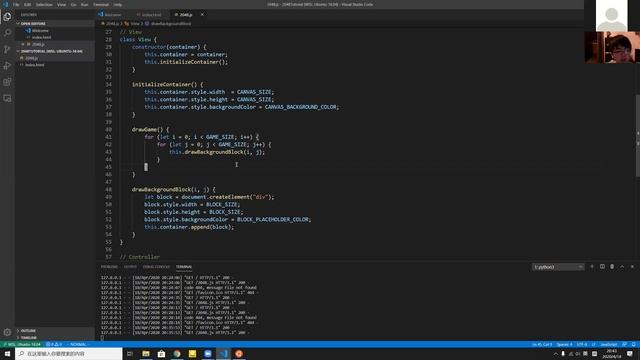The height and width of the screenshot is (360, 640).
Task: Click the line and column status item
Action: click(542, 344)
